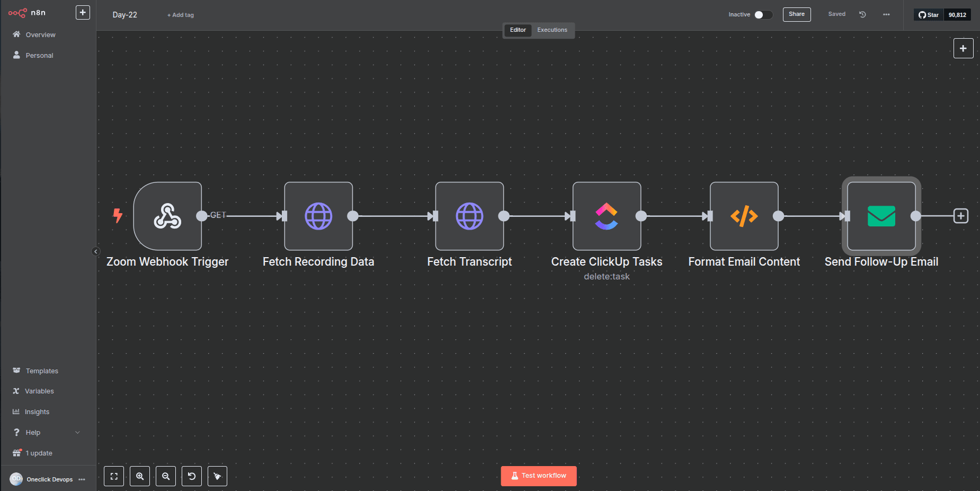
Task: Click the tidy up workflow button
Action: (x=217, y=476)
